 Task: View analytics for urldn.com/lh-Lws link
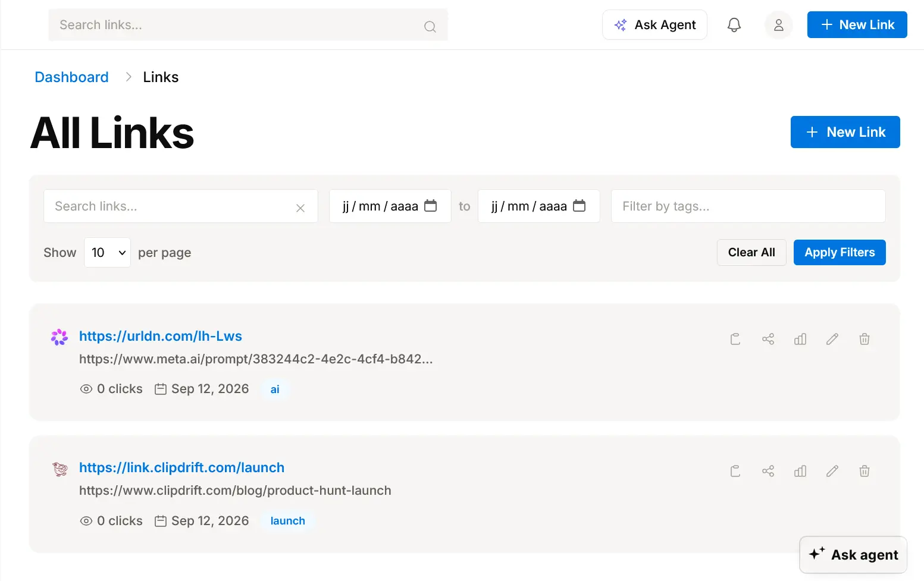pyautogui.click(x=800, y=339)
